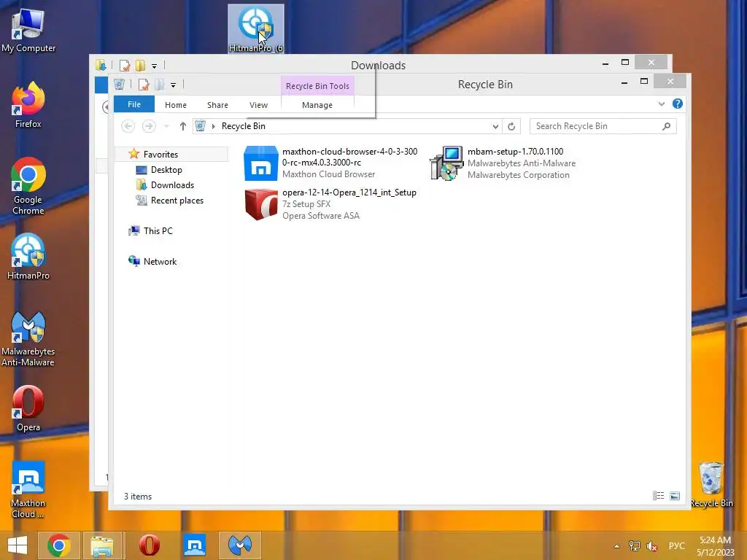Refresh the Recycle Bin address bar
This screenshot has width=747, height=560.
click(x=511, y=126)
